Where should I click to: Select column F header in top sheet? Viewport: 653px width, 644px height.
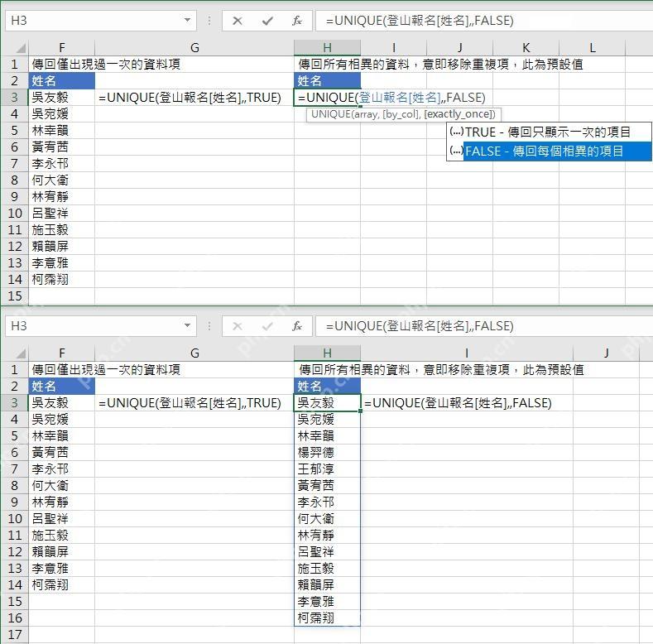click(61, 48)
